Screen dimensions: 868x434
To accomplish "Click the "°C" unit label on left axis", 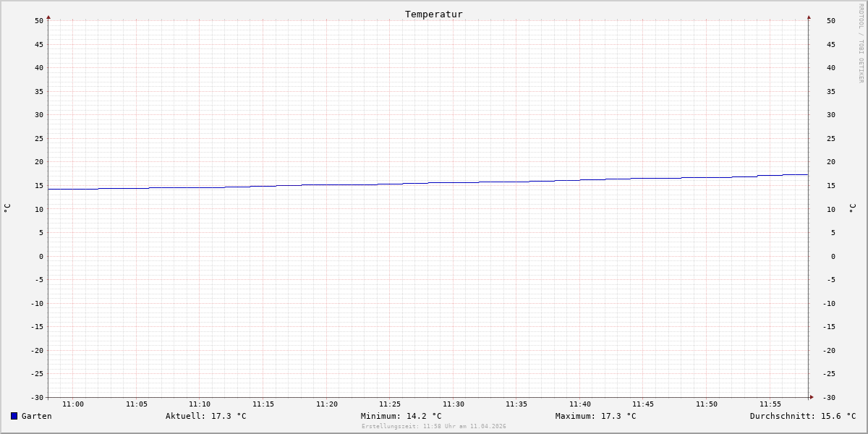I will [x=7, y=208].
